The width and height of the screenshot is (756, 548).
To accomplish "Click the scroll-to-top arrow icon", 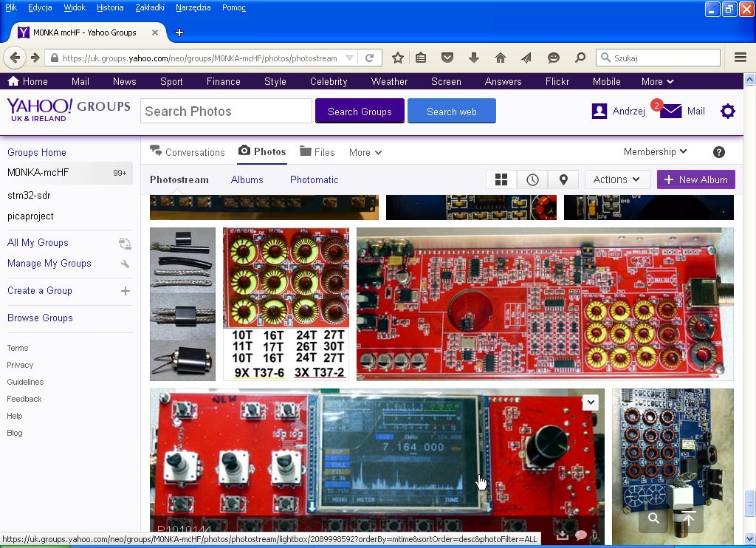I will coord(688,518).
